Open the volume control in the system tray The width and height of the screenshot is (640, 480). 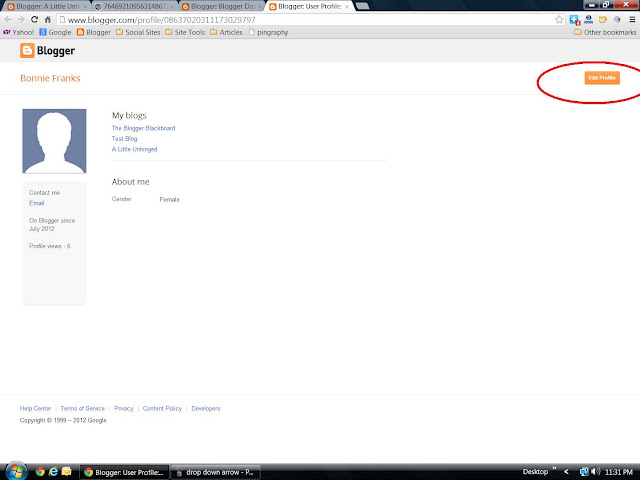click(x=595, y=472)
